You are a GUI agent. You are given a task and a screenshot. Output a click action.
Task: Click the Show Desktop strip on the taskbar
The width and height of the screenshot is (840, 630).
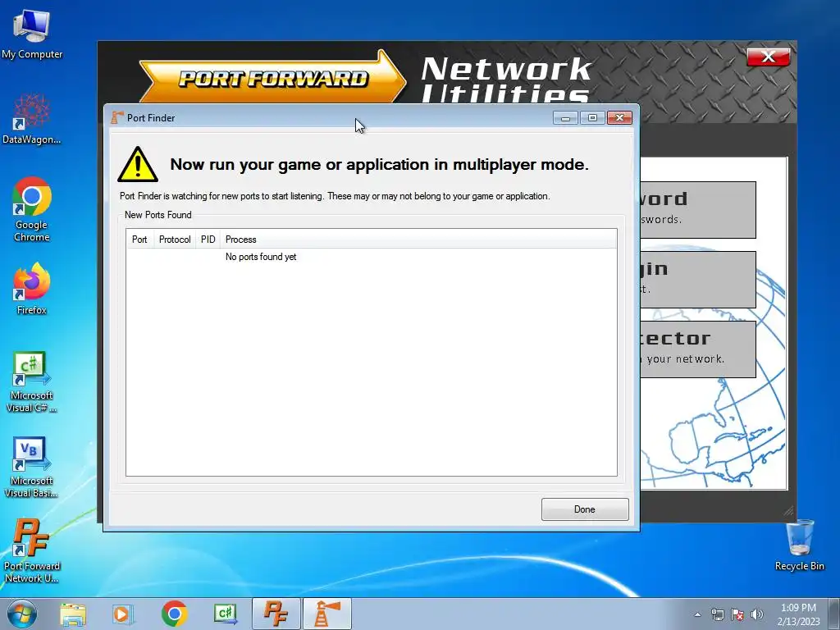tap(836, 614)
